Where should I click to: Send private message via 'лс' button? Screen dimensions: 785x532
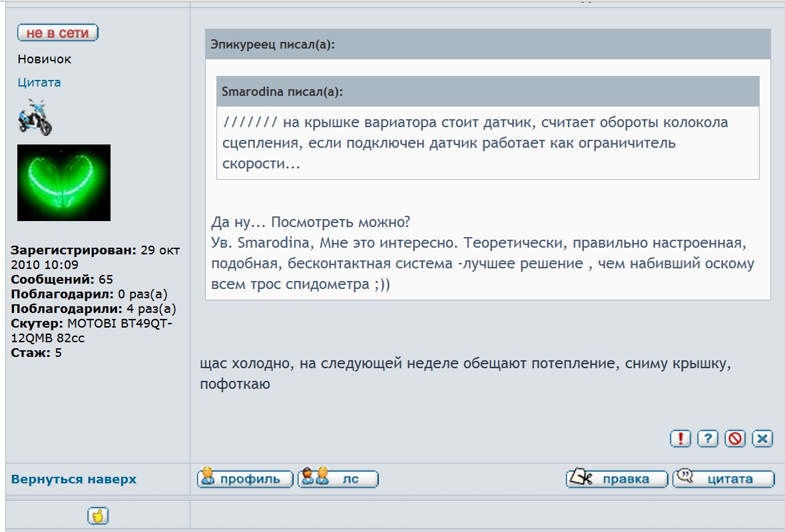[338, 479]
